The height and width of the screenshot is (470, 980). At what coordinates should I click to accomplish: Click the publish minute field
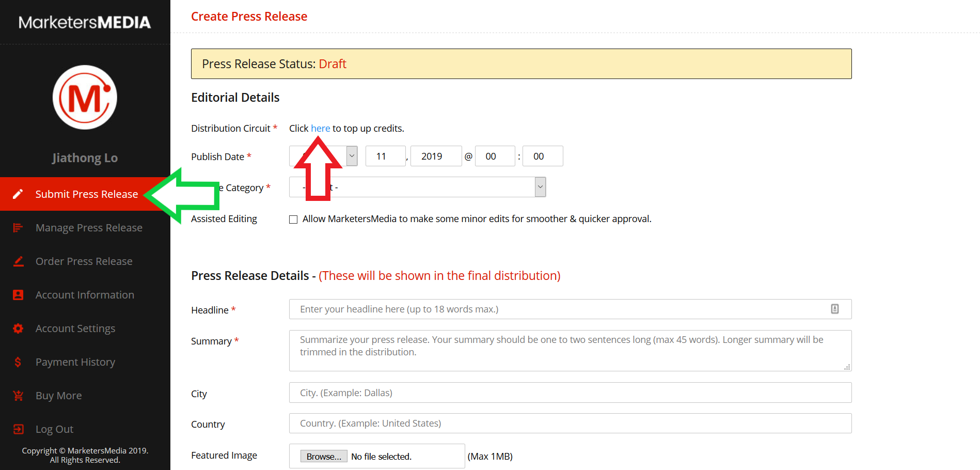[x=543, y=156]
